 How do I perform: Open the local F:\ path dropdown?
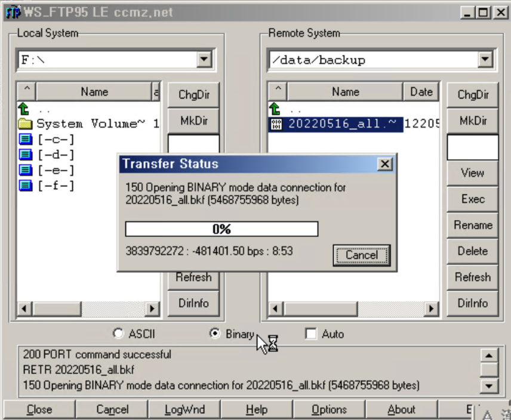pos(204,59)
